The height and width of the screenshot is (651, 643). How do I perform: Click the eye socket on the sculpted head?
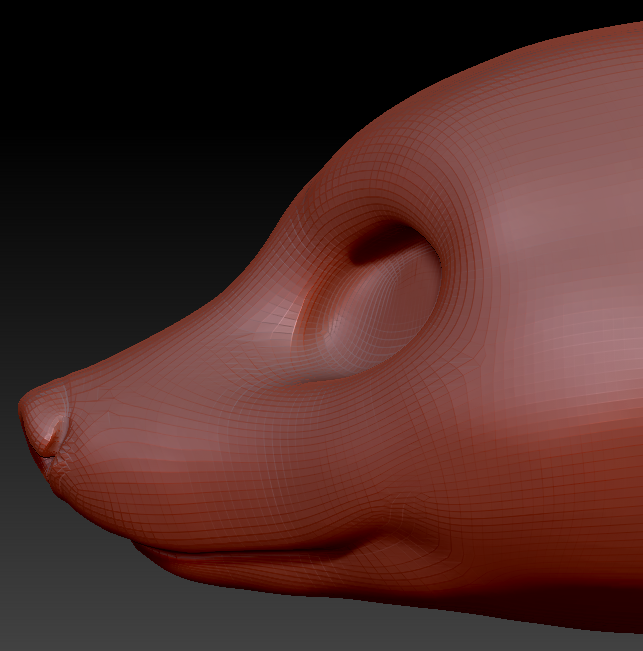click(x=367, y=303)
